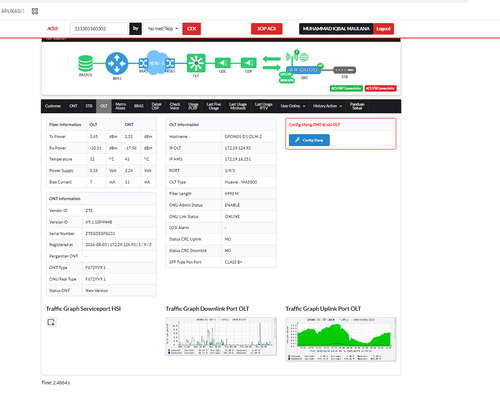Click the ACS logo
The width and height of the screenshot is (500, 393).
point(52,29)
